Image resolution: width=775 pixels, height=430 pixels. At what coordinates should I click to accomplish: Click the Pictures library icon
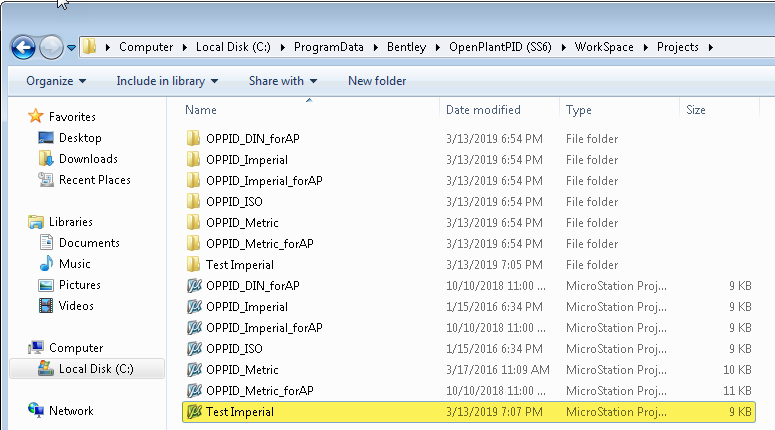click(46, 285)
